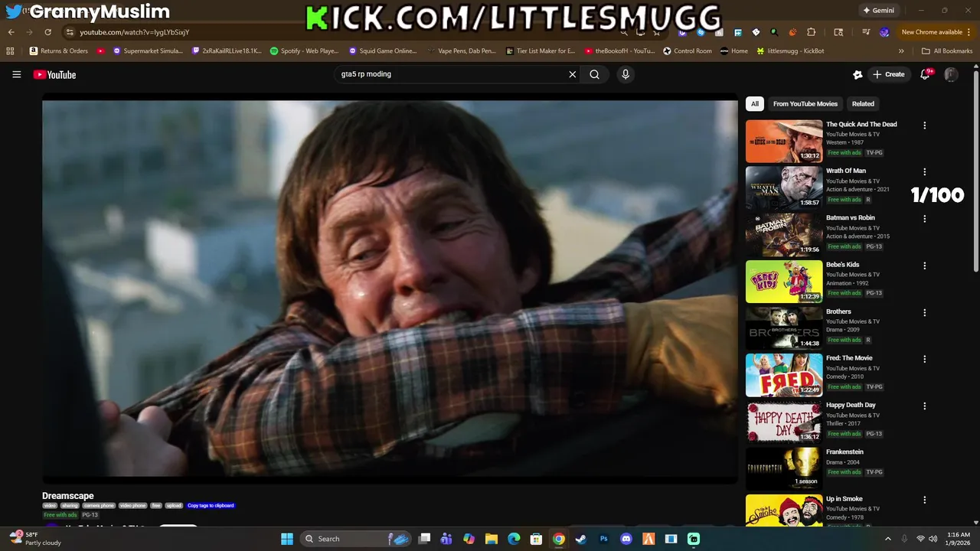Open Photoshop from the taskbar
The width and height of the screenshot is (980, 551).
(x=603, y=539)
